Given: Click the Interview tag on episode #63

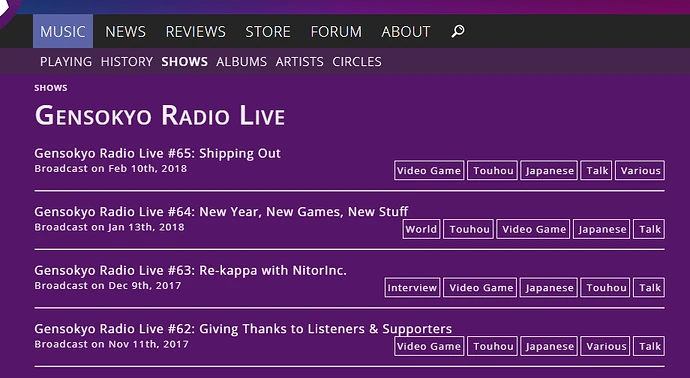Looking at the screenshot, I should click(412, 288).
